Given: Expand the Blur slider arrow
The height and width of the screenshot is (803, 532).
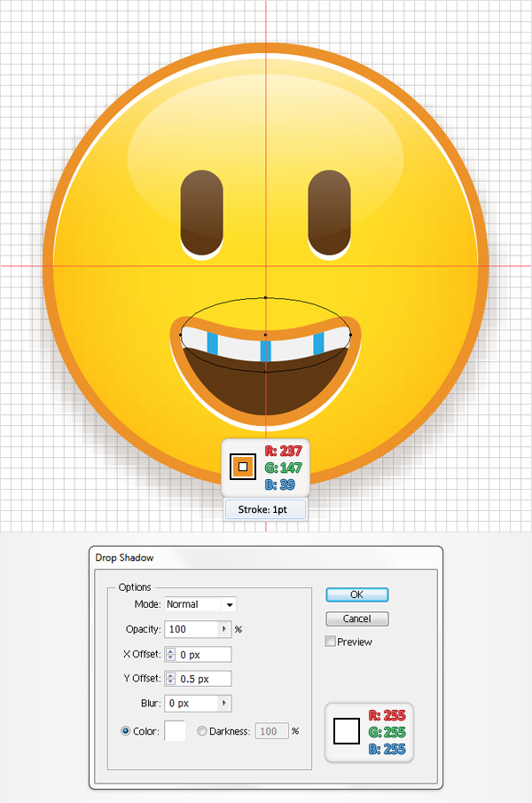Looking at the screenshot, I should click(224, 703).
